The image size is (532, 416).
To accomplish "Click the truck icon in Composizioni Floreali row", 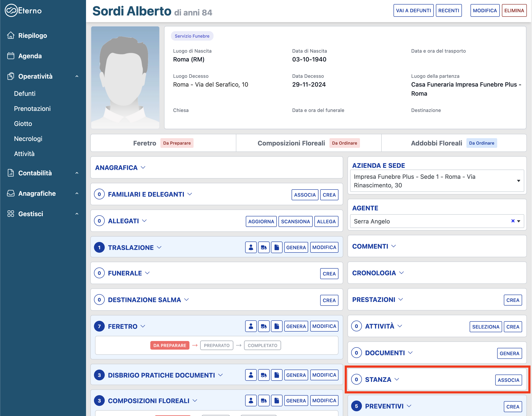I will coord(264,401).
